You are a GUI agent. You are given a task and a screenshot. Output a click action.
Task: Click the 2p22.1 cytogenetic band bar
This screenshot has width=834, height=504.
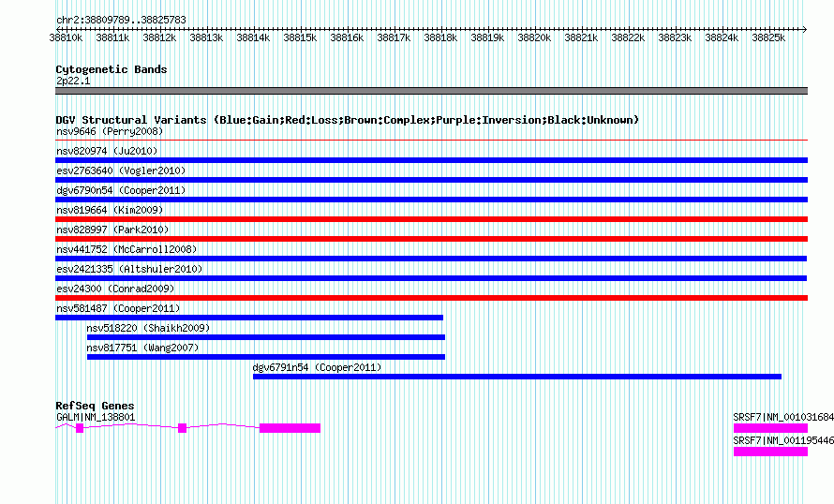point(431,91)
